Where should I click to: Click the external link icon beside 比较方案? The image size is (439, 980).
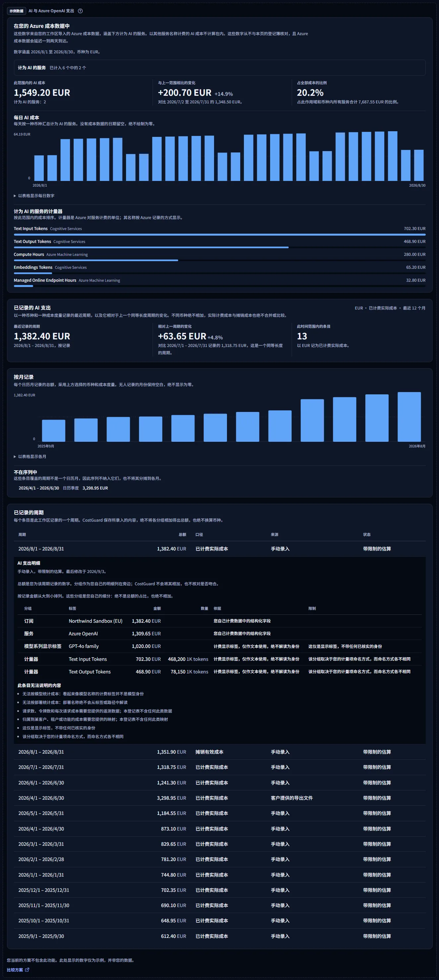[27, 970]
